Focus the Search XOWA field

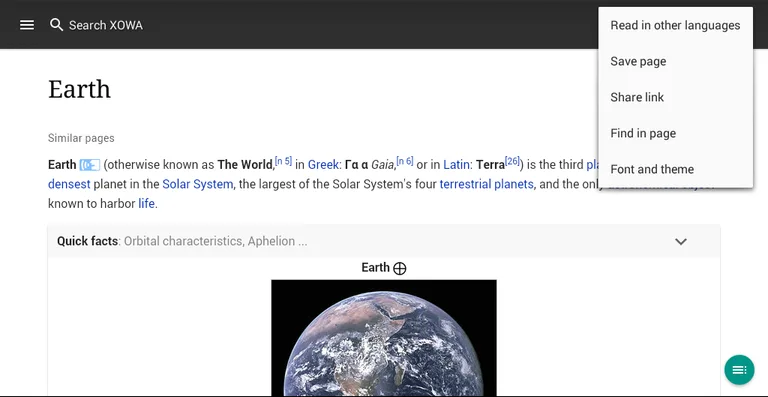click(106, 25)
